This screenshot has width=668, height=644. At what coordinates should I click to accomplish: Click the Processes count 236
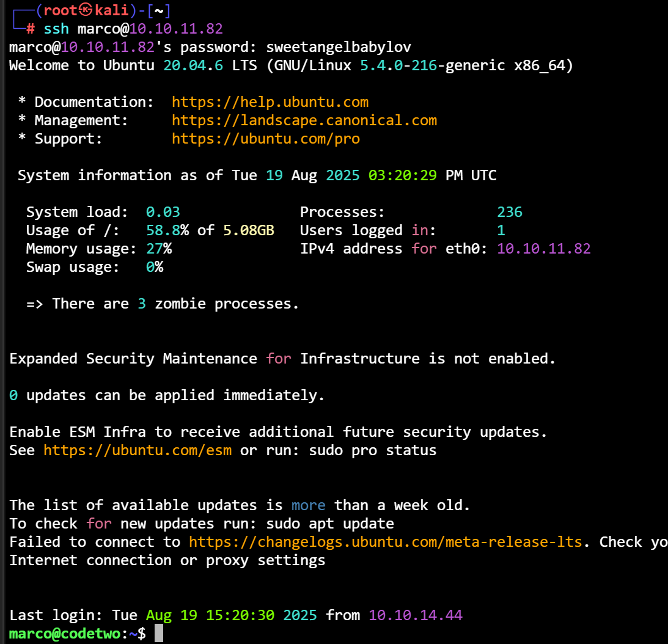pos(509,212)
